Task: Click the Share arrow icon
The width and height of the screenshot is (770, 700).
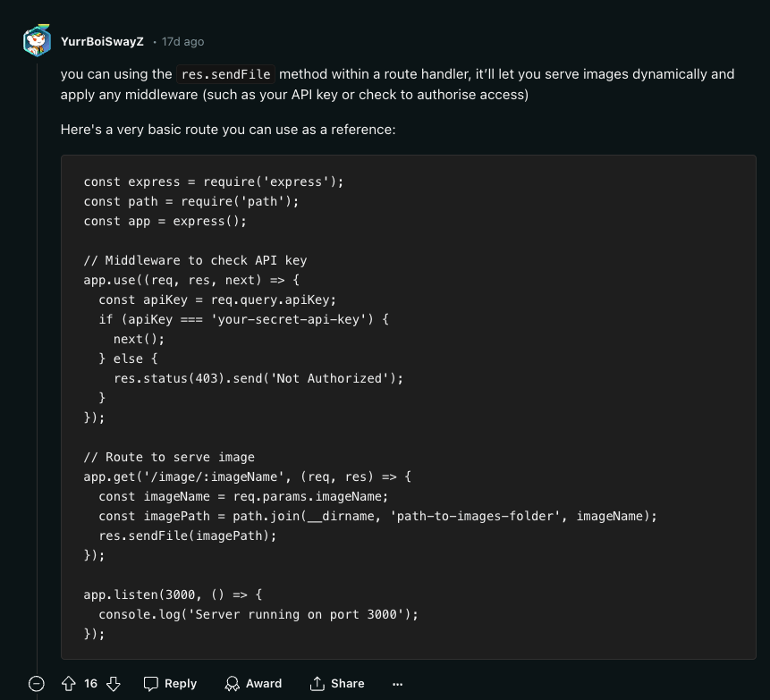Action: point(317,683)
